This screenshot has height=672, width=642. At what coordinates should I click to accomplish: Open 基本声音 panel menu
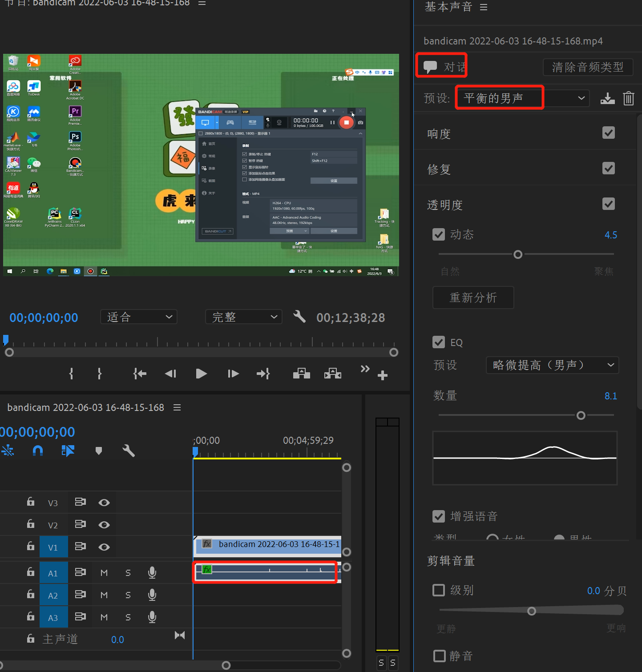coord(484,7)
